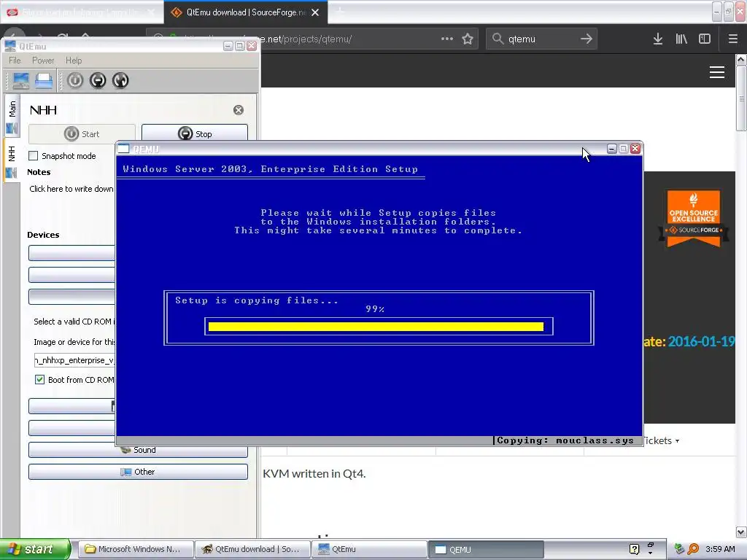Click the help question mark icon in taskbar
The width and height of the screenshot is (747, 560).
tap(634, 549)
